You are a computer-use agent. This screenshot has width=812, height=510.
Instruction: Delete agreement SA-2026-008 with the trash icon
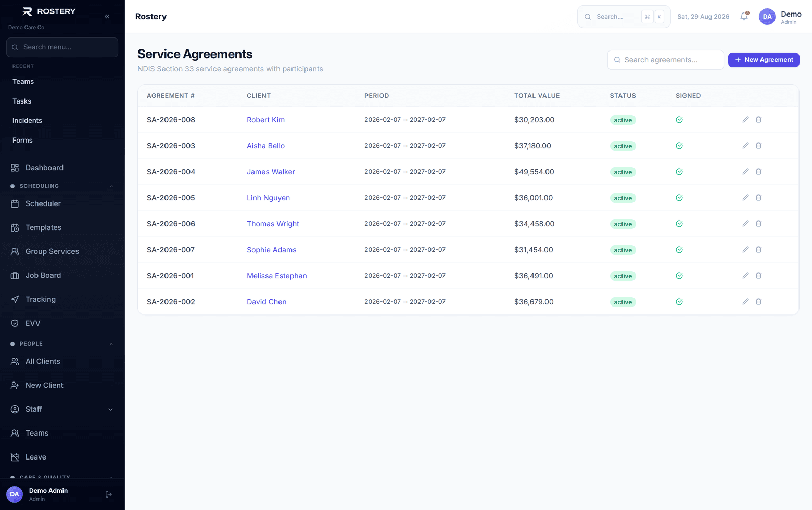pyautogui.click(x=758, y=120)
